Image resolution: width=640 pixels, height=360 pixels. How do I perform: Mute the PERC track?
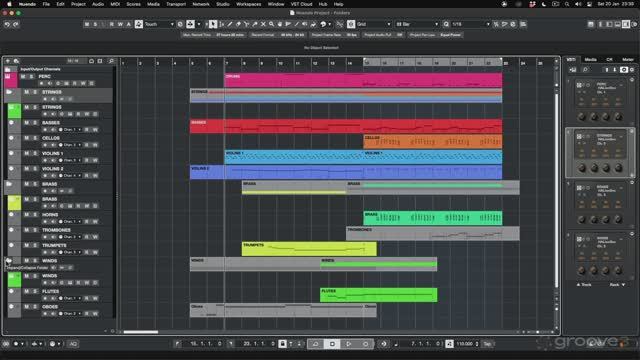[x=23, y=77]
